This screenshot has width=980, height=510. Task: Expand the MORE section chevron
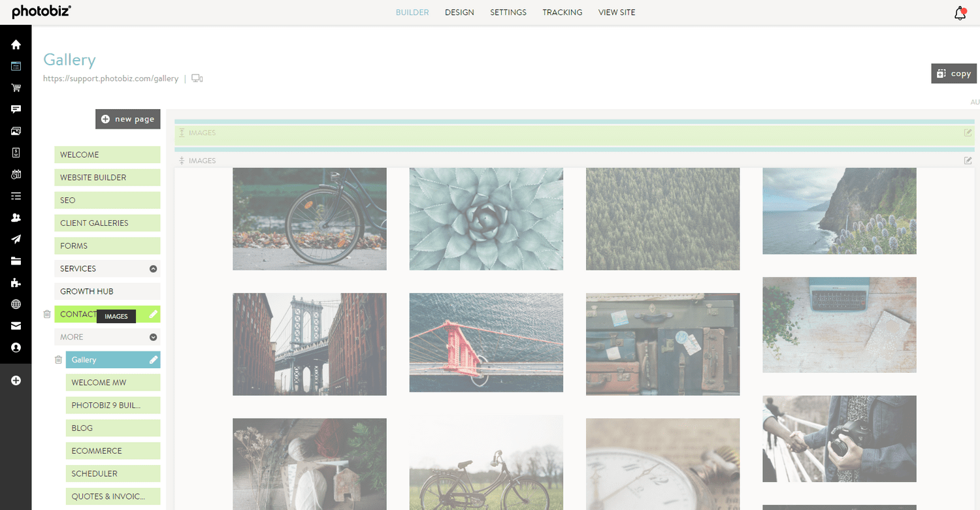(153, 336)
